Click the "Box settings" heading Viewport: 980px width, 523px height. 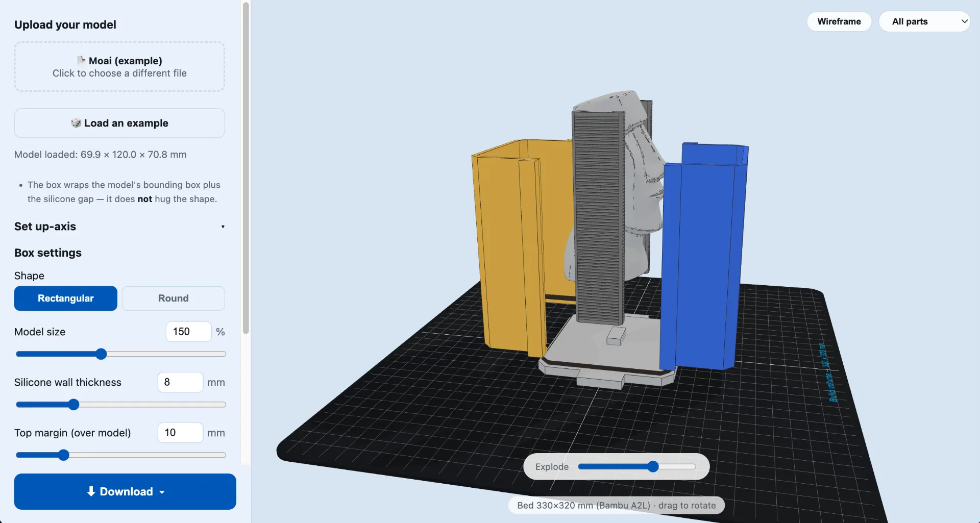48,253
